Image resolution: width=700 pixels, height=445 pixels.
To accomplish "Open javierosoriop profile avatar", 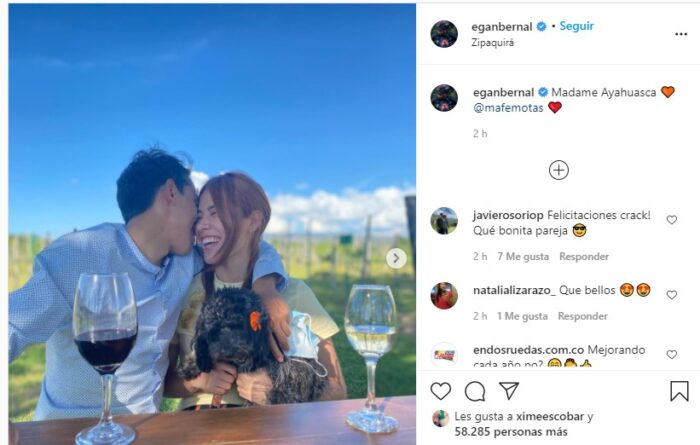I will click(444, 220).
